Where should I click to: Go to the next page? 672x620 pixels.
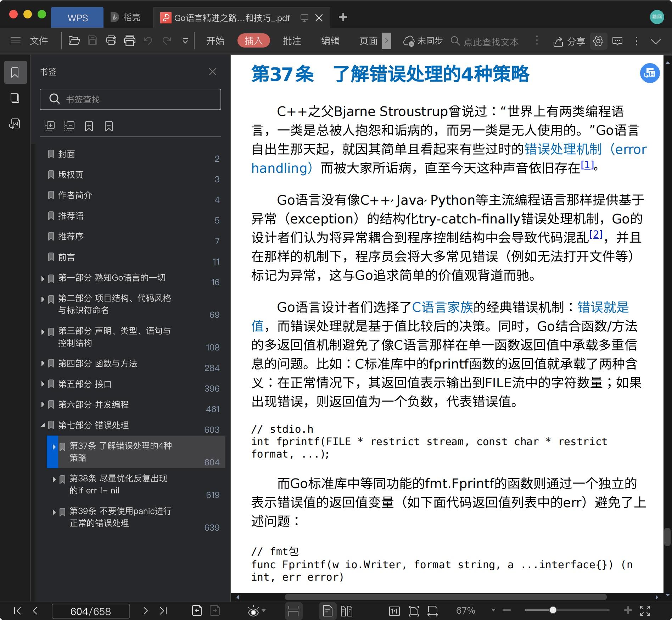coord(145,610)
